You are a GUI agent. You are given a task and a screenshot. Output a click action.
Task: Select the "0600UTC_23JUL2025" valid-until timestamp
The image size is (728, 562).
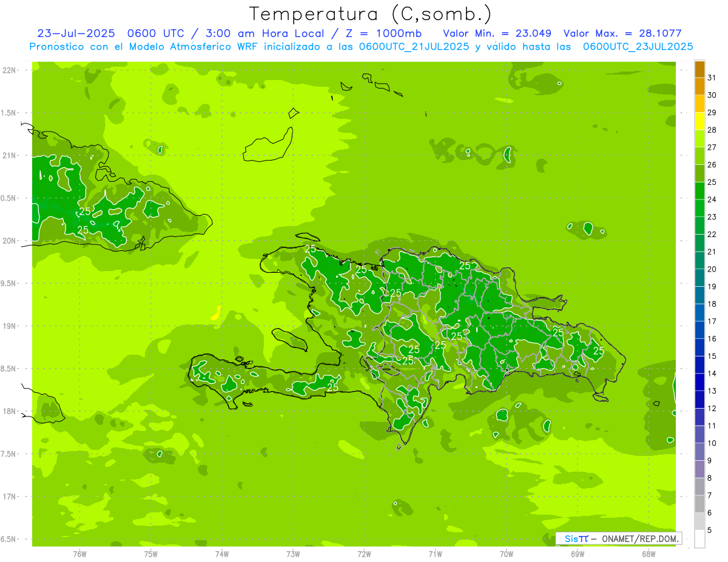pos(638,46)
